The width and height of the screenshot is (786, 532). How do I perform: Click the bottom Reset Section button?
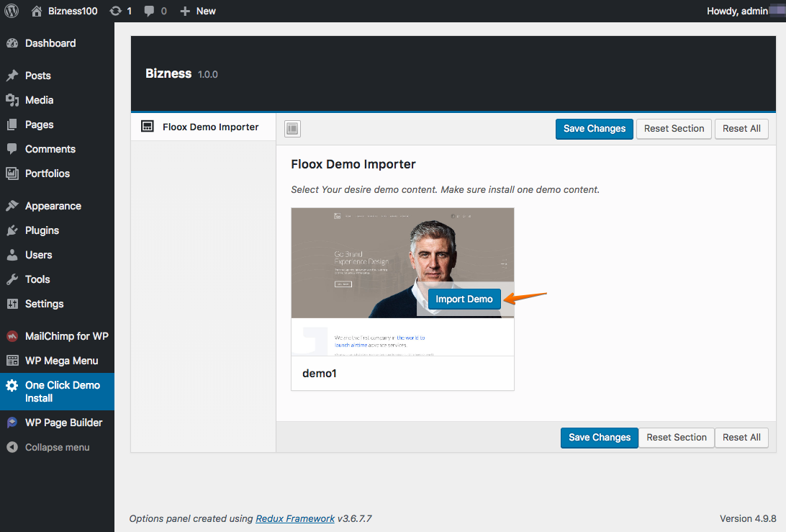[677, 438]
